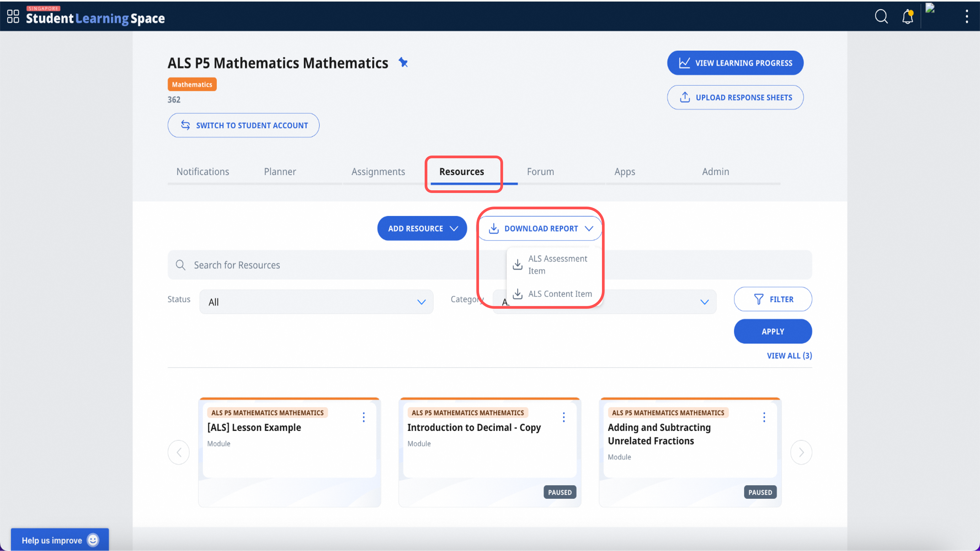
Task: Open the header three-dot menu
Action: pos(966,16)
